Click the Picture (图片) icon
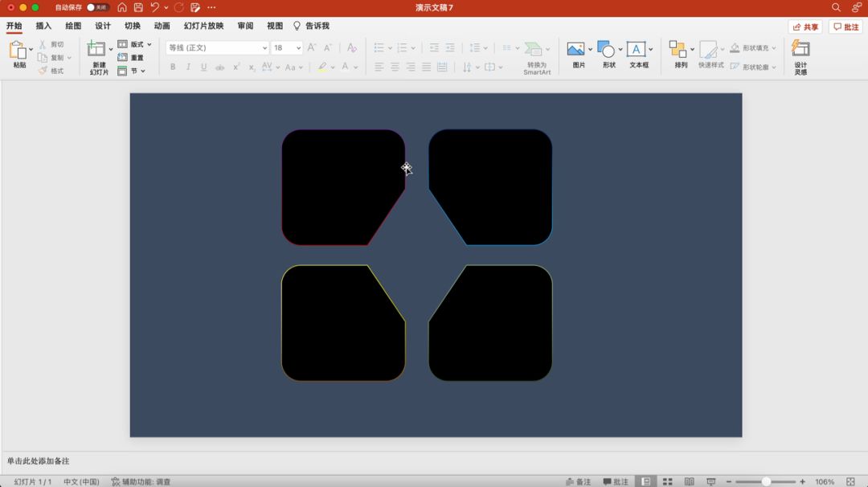Image resolution: width=868 pixels, height=487 pixels. click(575, 49)
